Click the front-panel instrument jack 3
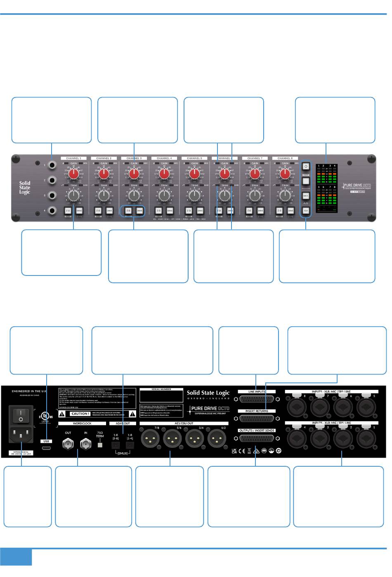 (x=52, y=195)
